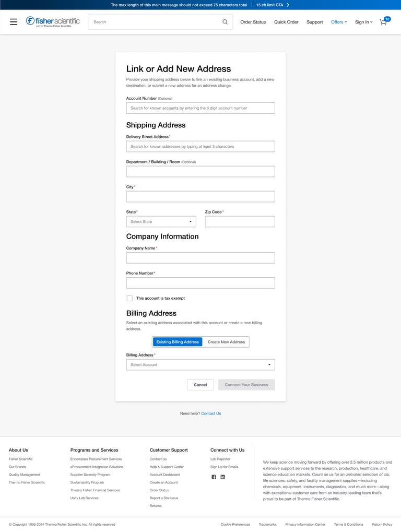Click the search magnifier icon

pos(225,22)
